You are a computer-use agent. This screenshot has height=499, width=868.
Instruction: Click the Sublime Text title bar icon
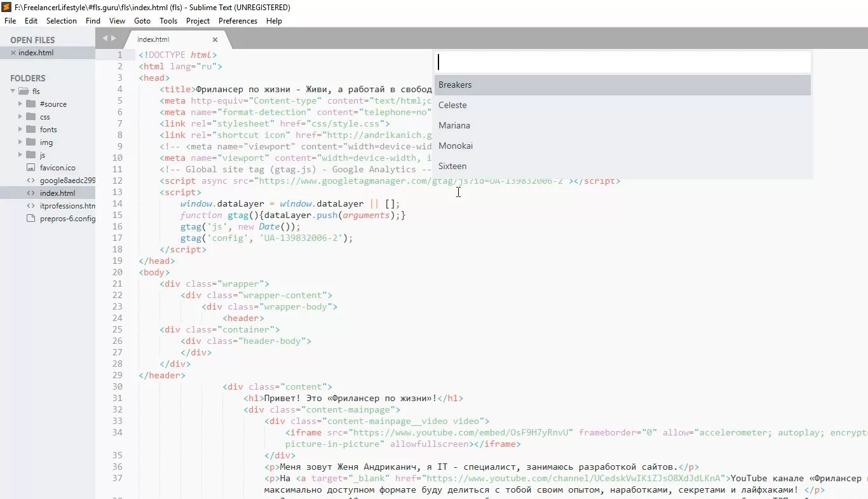tap(7, 7)
